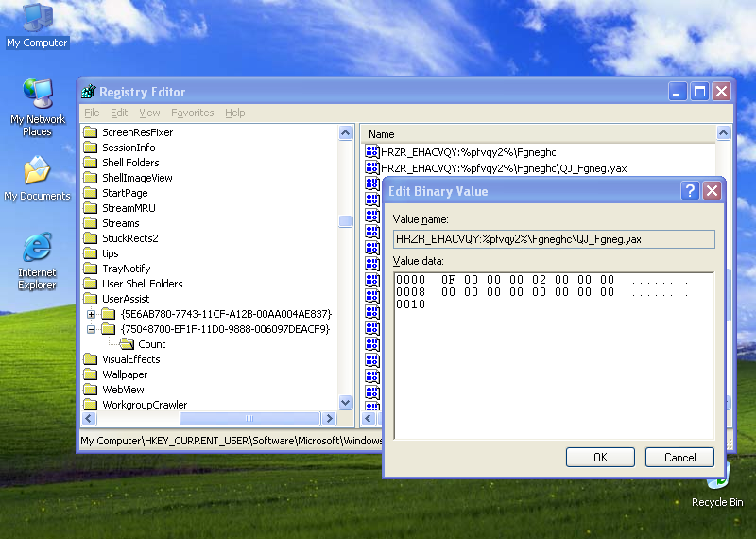Open My Network Places desktop icon
Viewport: 756px width, 539px height.
click(37, 107)
